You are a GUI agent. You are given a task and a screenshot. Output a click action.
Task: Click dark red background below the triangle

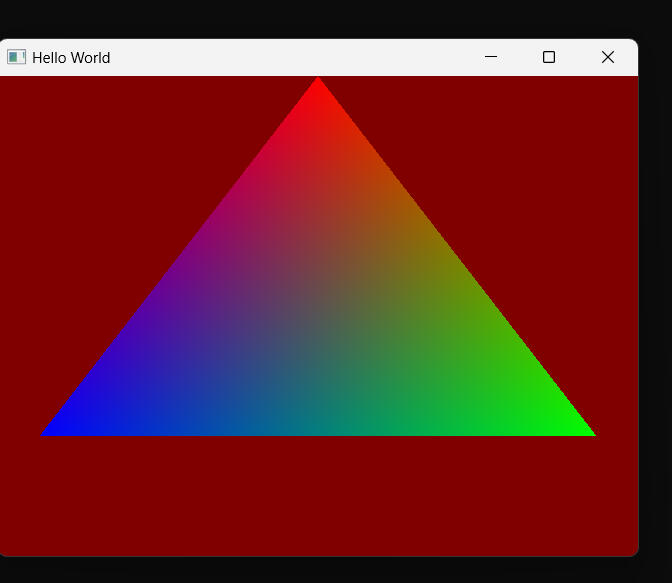tap(318, 495)
